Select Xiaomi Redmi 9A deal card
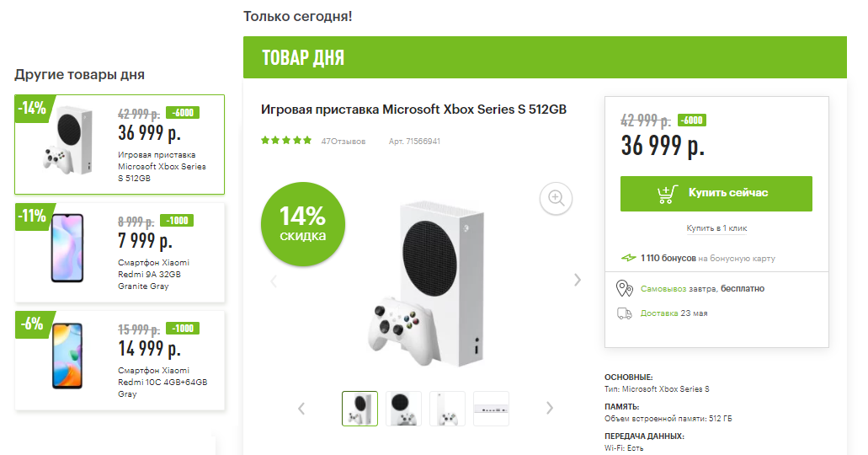868x455 pixels. pos(120,253)
